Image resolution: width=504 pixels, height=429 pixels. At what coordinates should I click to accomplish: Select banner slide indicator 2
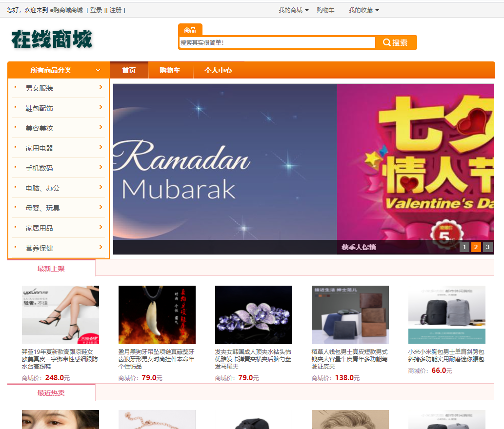point(476,247)
